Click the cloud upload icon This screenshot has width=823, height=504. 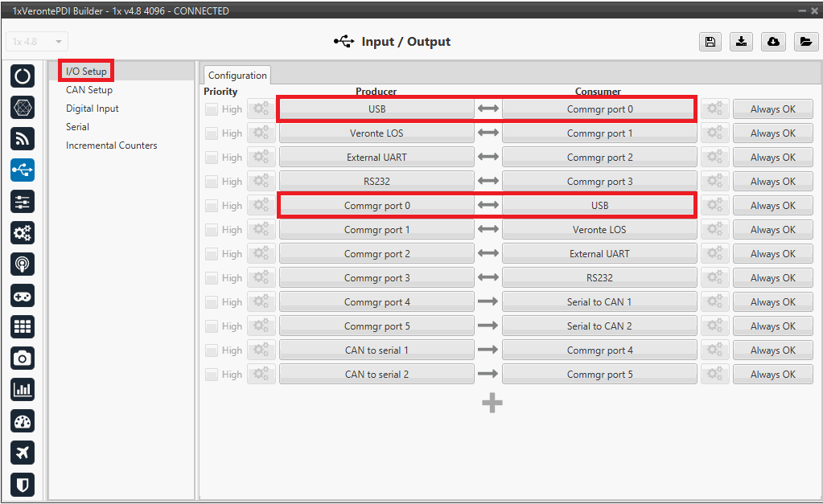pos(773,42)
